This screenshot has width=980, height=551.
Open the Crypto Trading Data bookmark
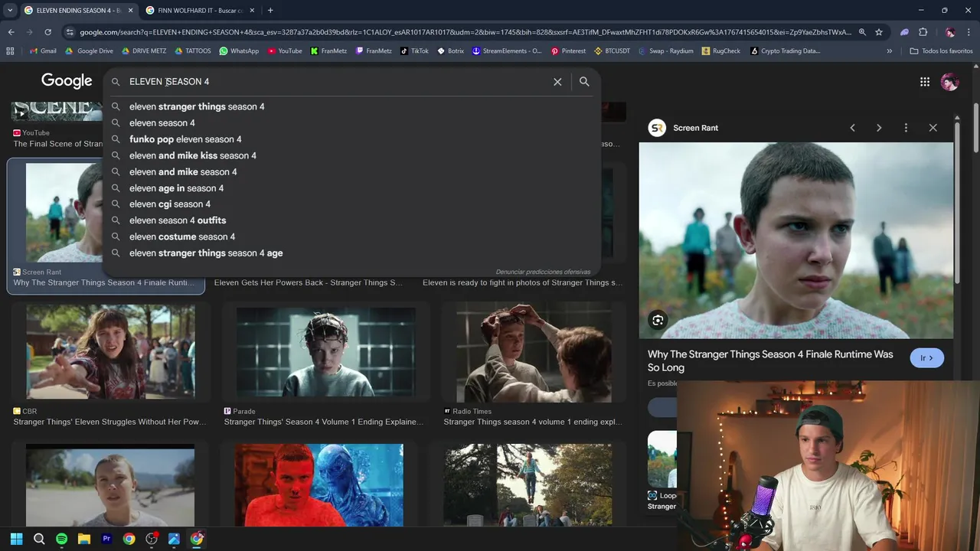tap(785, 51)
